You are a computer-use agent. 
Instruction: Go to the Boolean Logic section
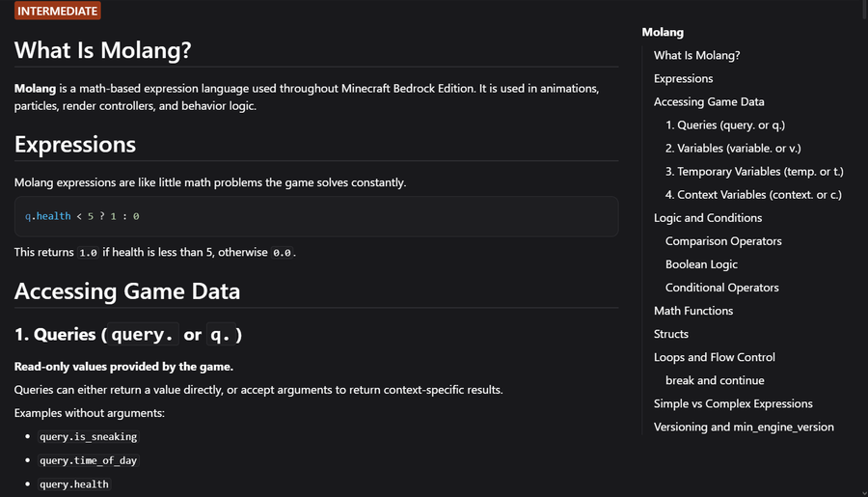(x=701, y=263)
